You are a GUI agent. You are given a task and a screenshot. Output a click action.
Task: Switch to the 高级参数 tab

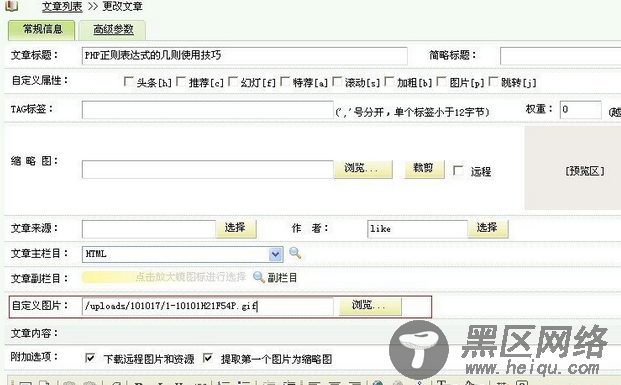(x=112, y=30)
